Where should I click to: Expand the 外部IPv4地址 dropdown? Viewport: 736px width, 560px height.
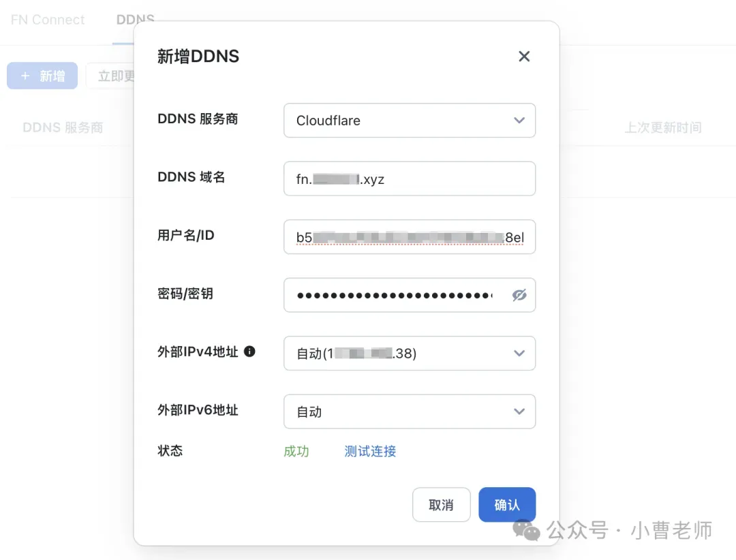(x=409, y=354)
